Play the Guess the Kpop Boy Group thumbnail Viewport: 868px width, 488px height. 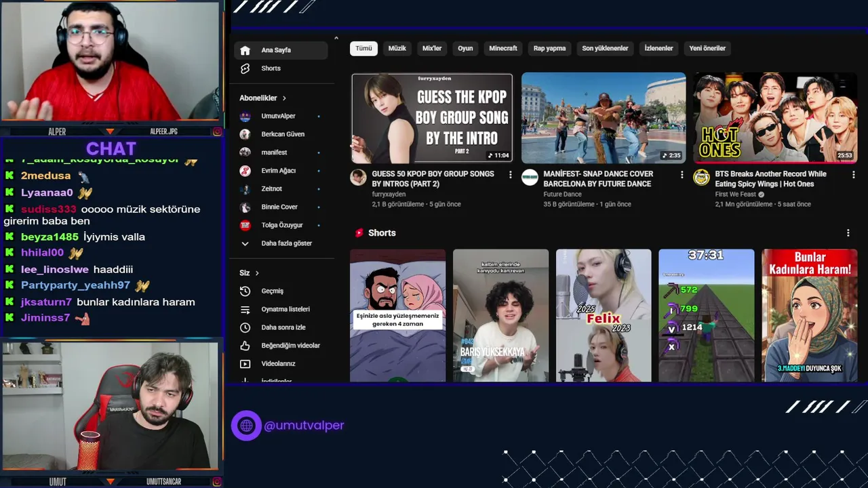pos(432,118)
